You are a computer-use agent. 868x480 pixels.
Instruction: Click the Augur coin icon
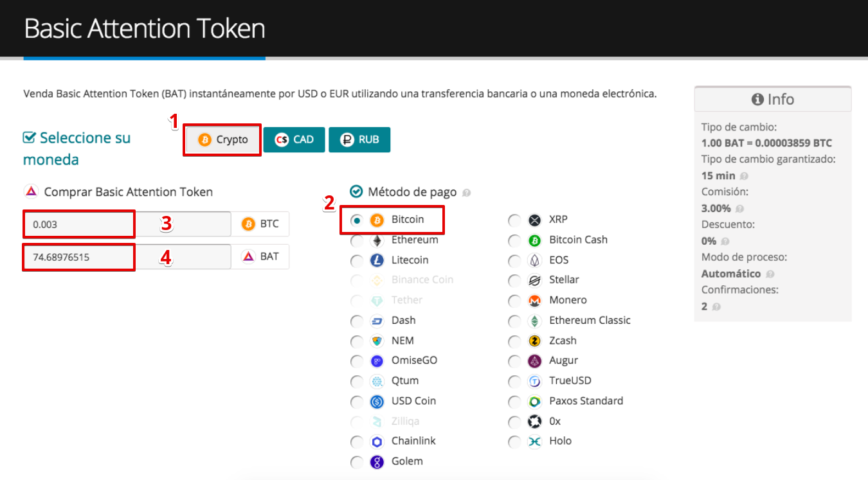[x=534, y=360]
